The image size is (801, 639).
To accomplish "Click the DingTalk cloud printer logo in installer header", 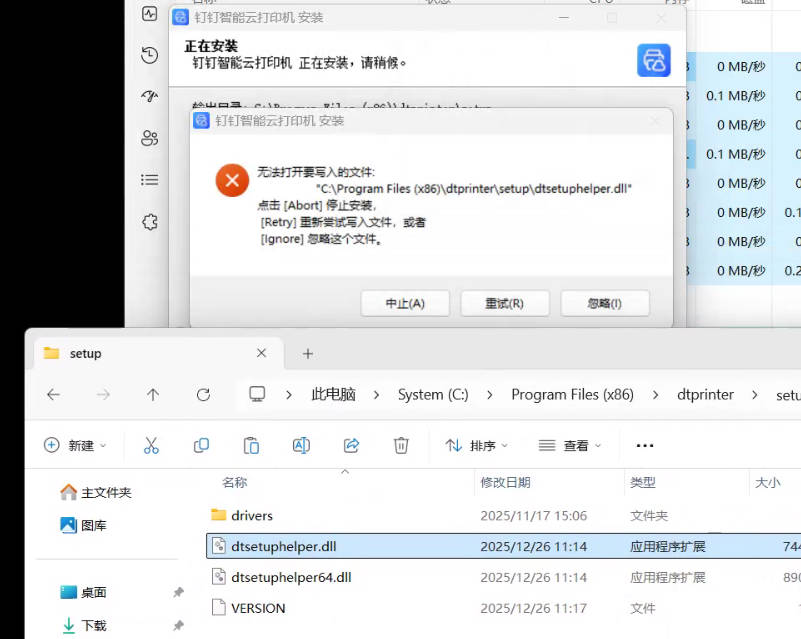I will (653, 60).
